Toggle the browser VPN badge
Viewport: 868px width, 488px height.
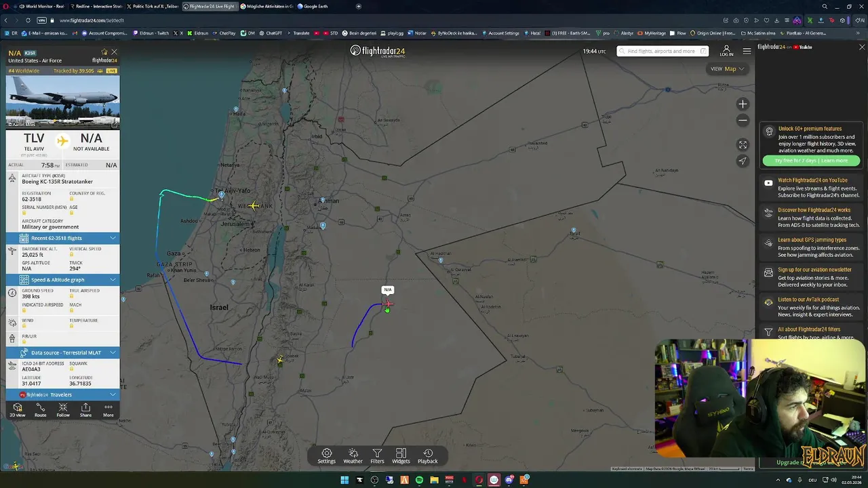point(42,20)
